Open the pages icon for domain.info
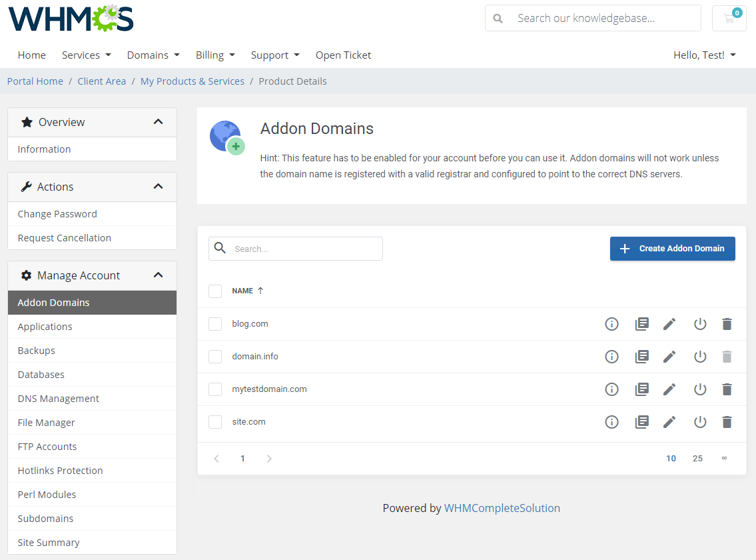This screenshot has height=560, width=756. (641, 357)
